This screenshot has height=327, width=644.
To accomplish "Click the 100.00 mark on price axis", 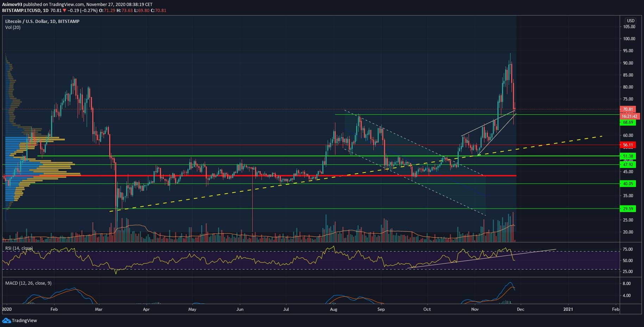I will pos(629,39).
